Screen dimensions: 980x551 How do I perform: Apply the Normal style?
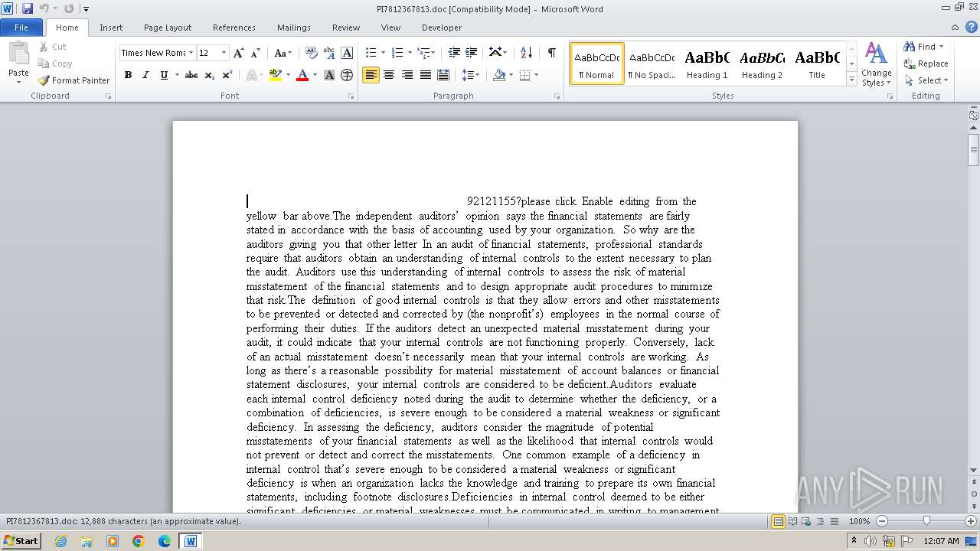click(x=597, y=64)
